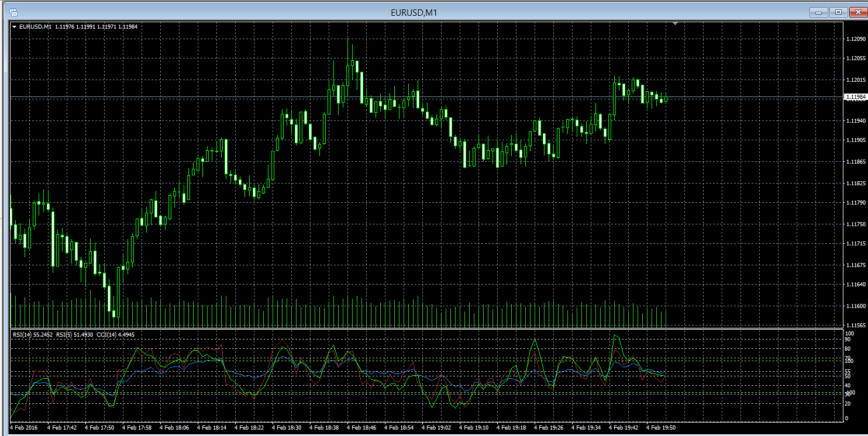
Task: Click time axis label 4 Feb 19:50
Action: coord(662,428)
